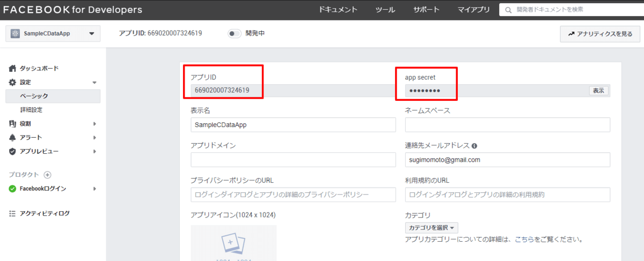Click the FACEBOOK for Developers logo
Image resolution: width=644 pixels, height=261 pixels.
[x=73, y=10]
